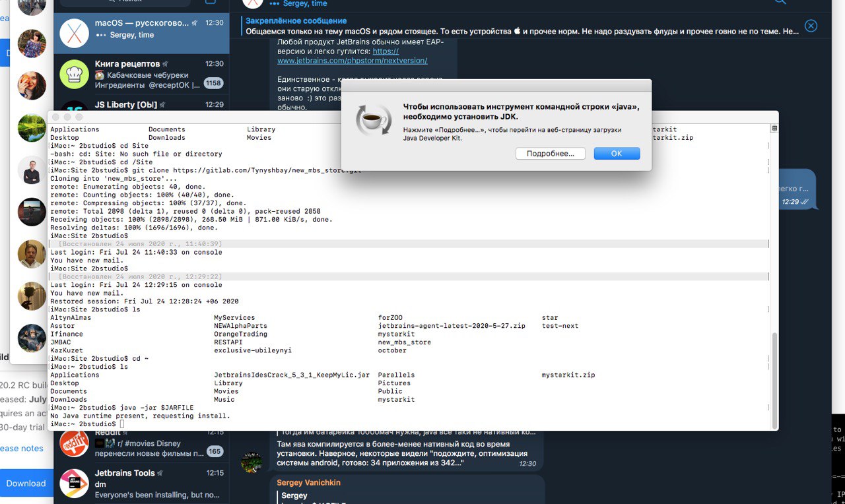The image size is (845, 504).
Task: Click the woman in floral dress avatar
Action: (x=32, y=44)
